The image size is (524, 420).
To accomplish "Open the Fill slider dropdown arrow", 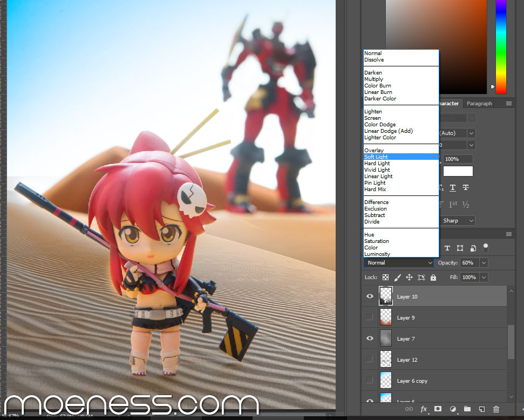I will 484,277.
